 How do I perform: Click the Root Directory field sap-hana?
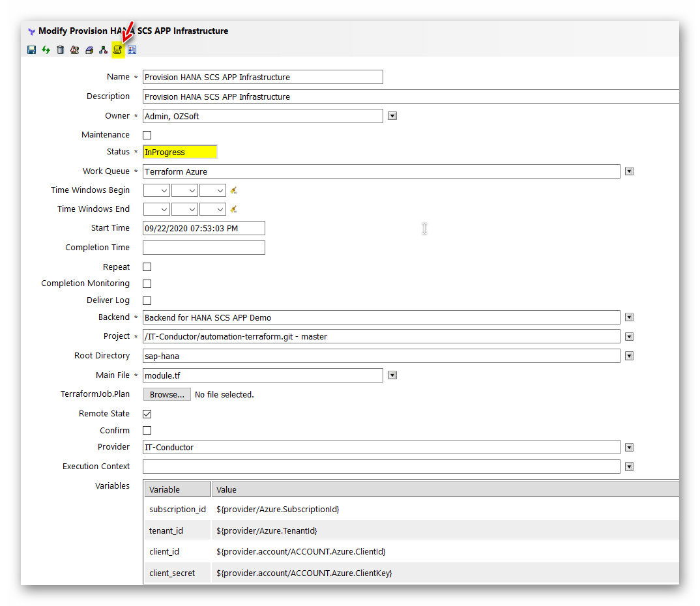pos(381,356)
